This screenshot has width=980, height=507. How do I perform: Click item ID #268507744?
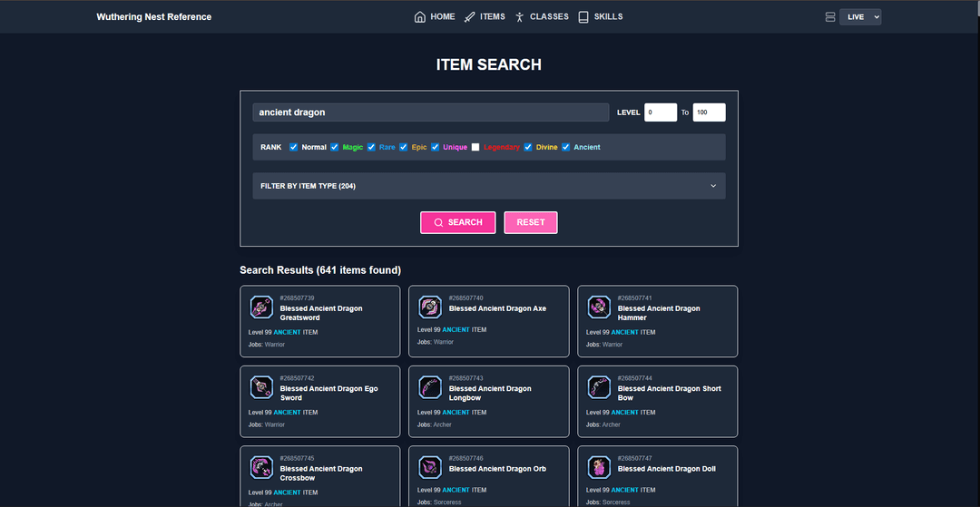635,378
